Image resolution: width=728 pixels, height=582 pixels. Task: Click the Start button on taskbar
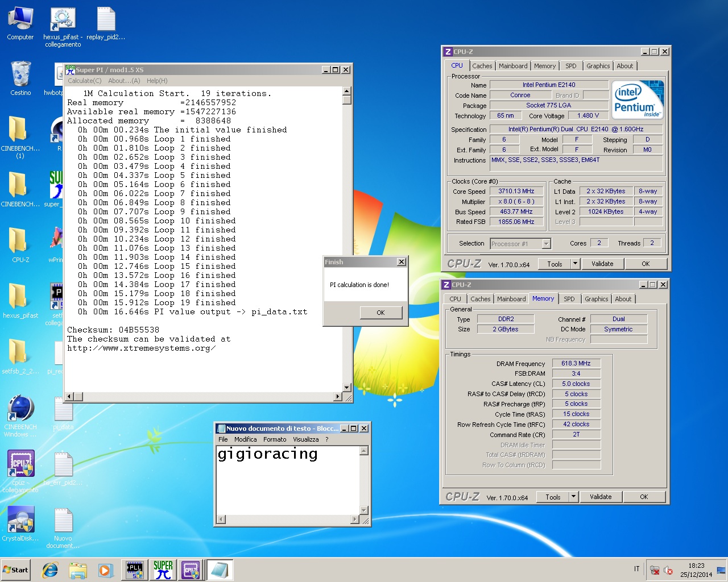(16, 570)
